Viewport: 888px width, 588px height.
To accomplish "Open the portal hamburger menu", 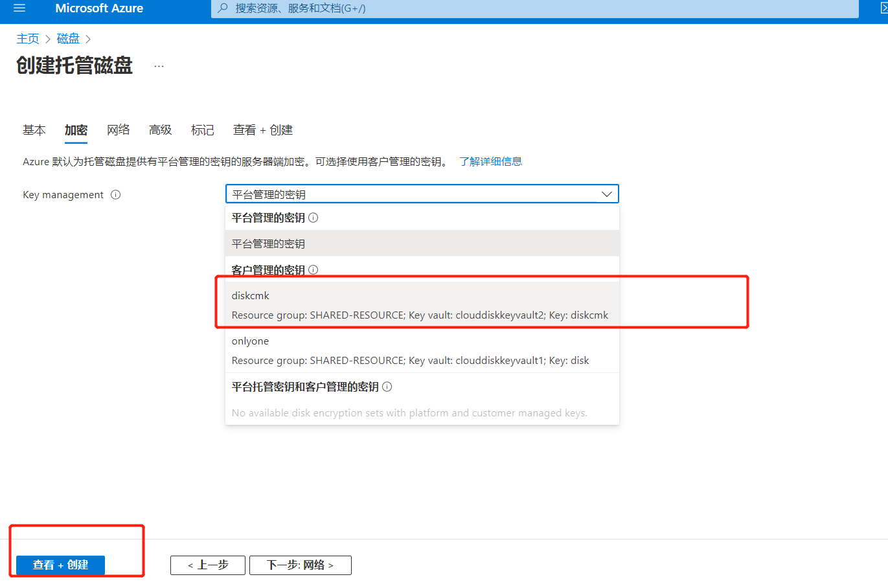I will 19,8.
